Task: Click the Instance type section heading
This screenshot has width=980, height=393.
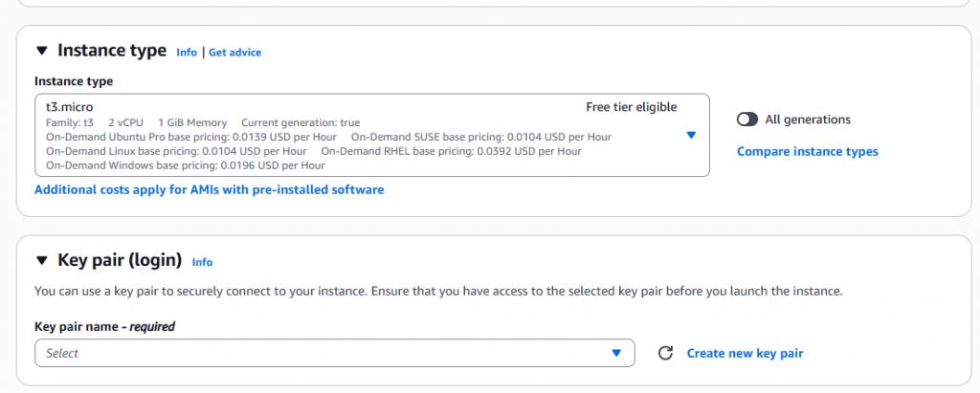Action: (112, 51)
